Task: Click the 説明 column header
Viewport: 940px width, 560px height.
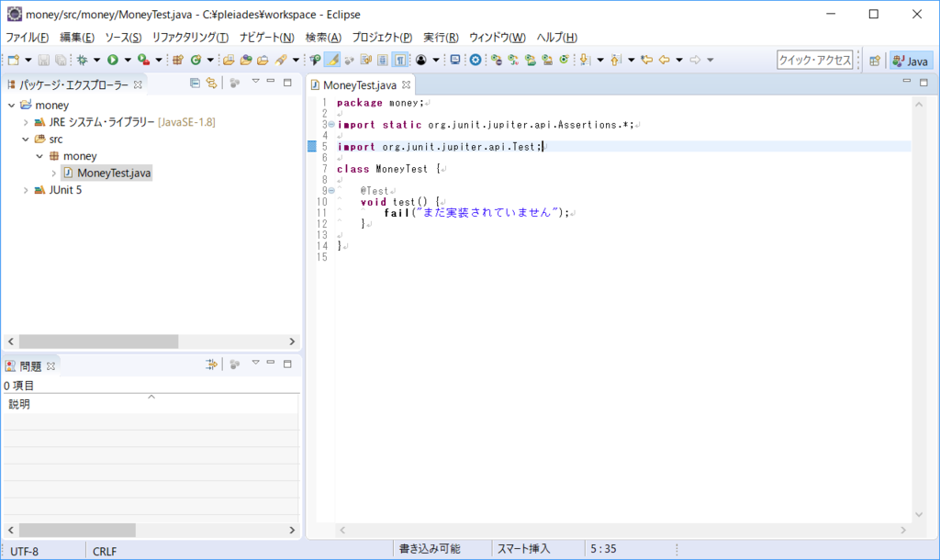Action: (x=151, y=404)
